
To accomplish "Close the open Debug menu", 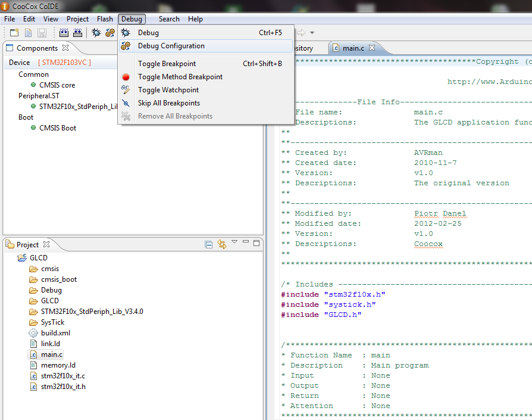I will pyautogui.click(x=132, y=19).
